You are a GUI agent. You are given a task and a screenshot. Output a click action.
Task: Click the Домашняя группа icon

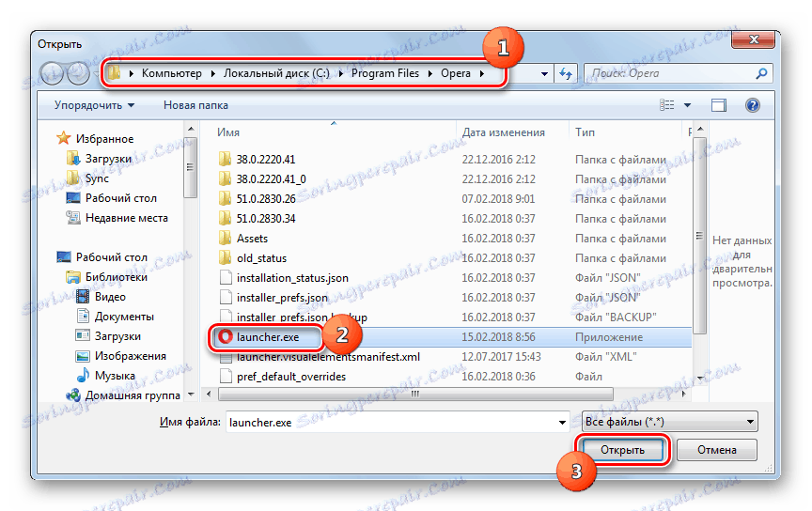(x=73, y=395)
